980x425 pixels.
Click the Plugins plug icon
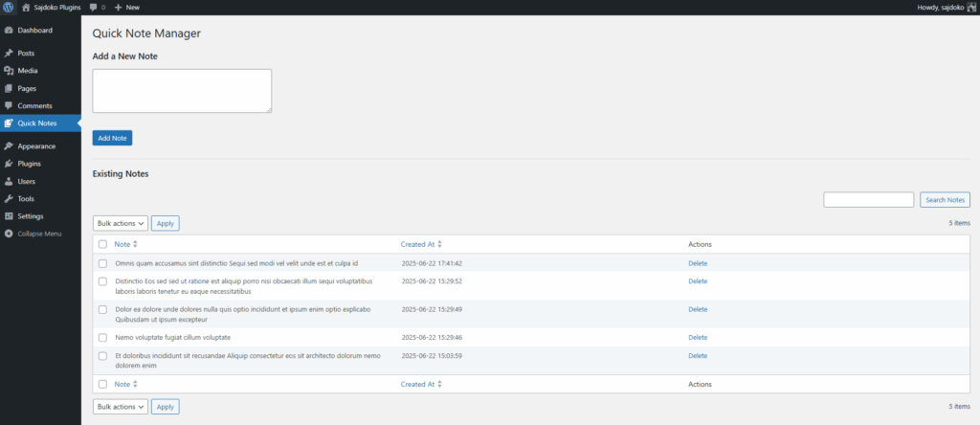(x=9, y=164)
